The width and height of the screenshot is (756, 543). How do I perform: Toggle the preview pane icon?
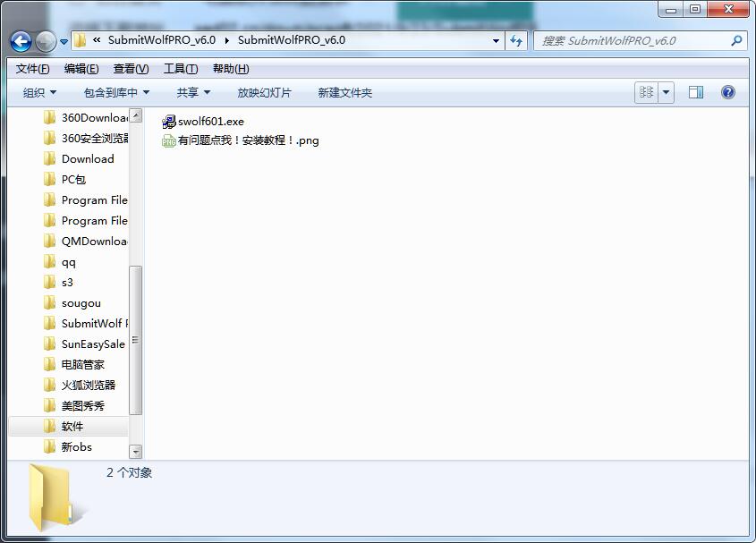coord(695,92)
